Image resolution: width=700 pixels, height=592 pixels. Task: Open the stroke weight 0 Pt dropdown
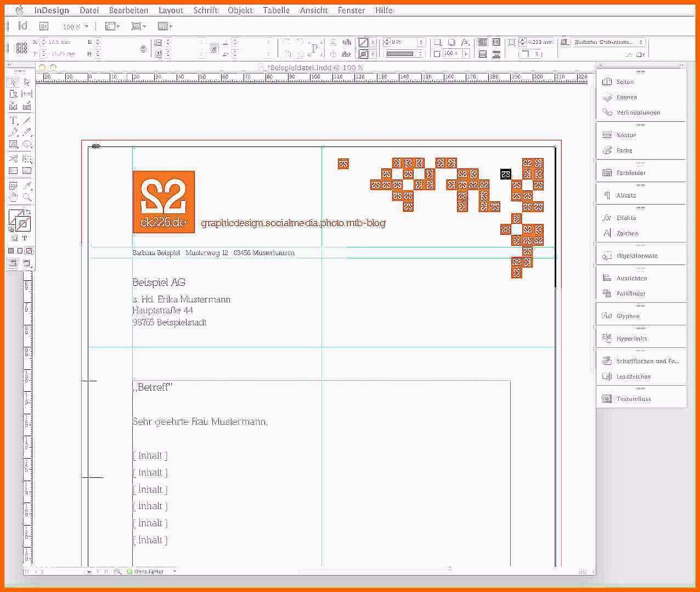pos(421,42)
